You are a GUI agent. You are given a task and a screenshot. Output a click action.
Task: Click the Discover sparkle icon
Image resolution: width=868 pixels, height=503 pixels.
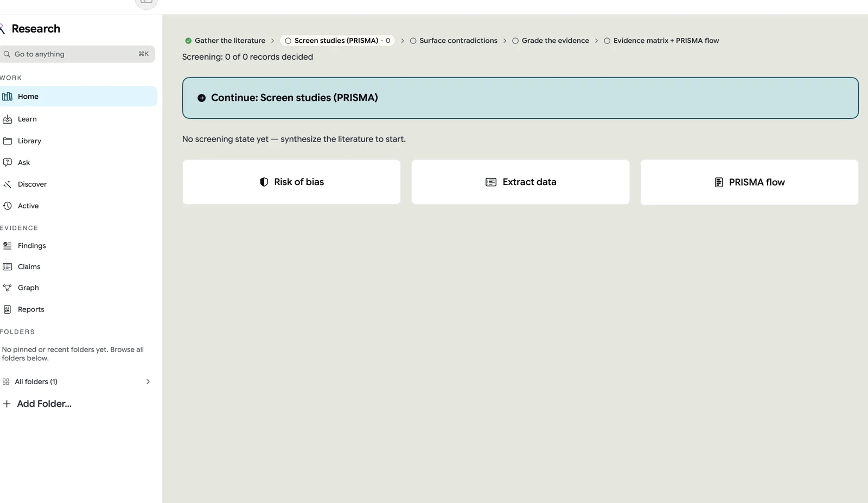(x=8, y=184)
